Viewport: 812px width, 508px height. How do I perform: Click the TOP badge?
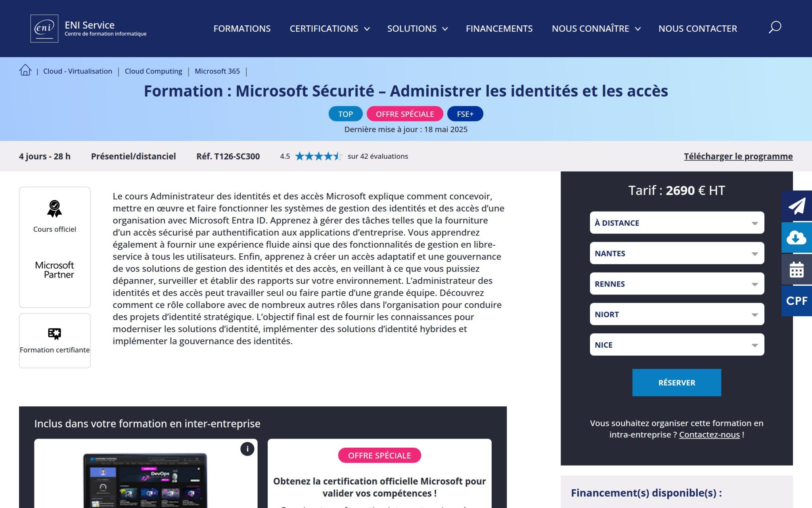pyautogui.click(x=345, y=114)
